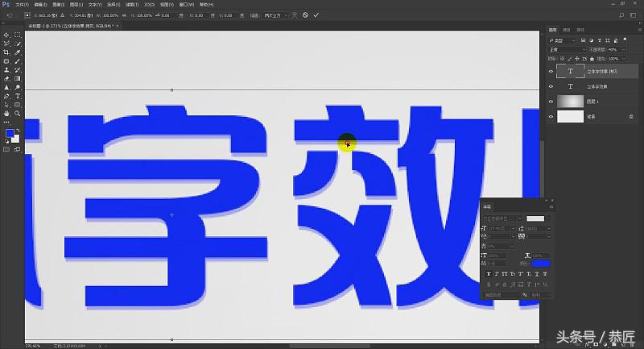Open the leading dropdown in Character panel
Screen dimensions: 644x349
click(x=549, y=228)
